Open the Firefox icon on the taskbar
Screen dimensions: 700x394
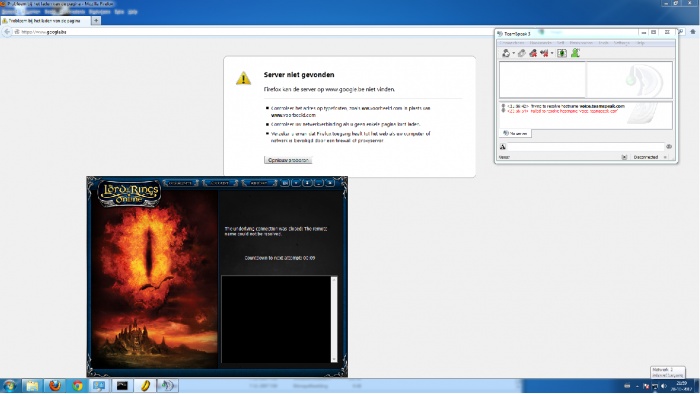coord(55,386)
